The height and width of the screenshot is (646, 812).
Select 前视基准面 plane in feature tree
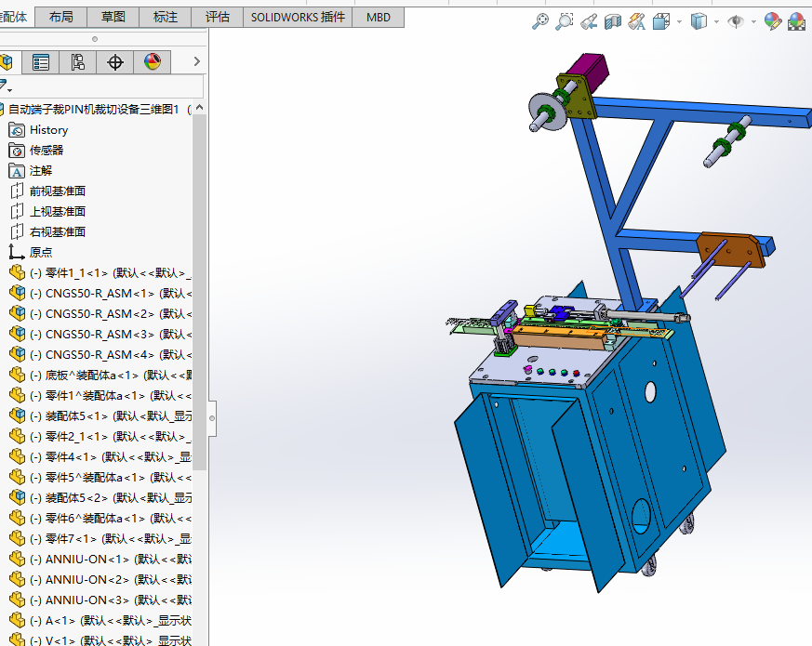[x=57, y=191]
